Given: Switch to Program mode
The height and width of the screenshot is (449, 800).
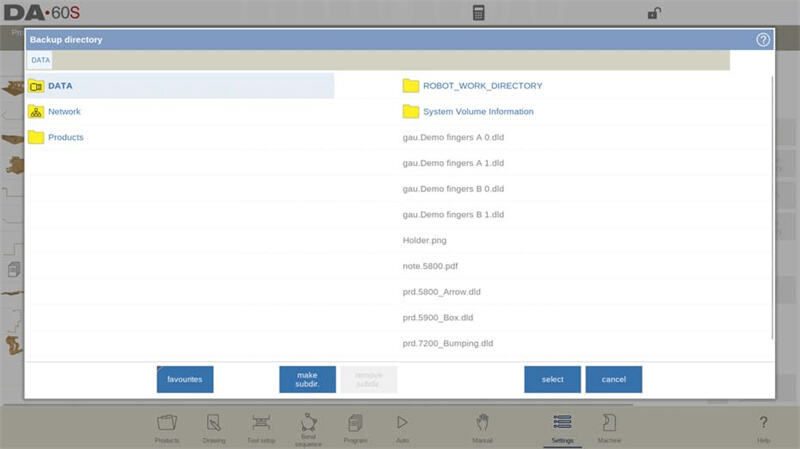Looking at the screenshot, I should (x=355, y=427).
